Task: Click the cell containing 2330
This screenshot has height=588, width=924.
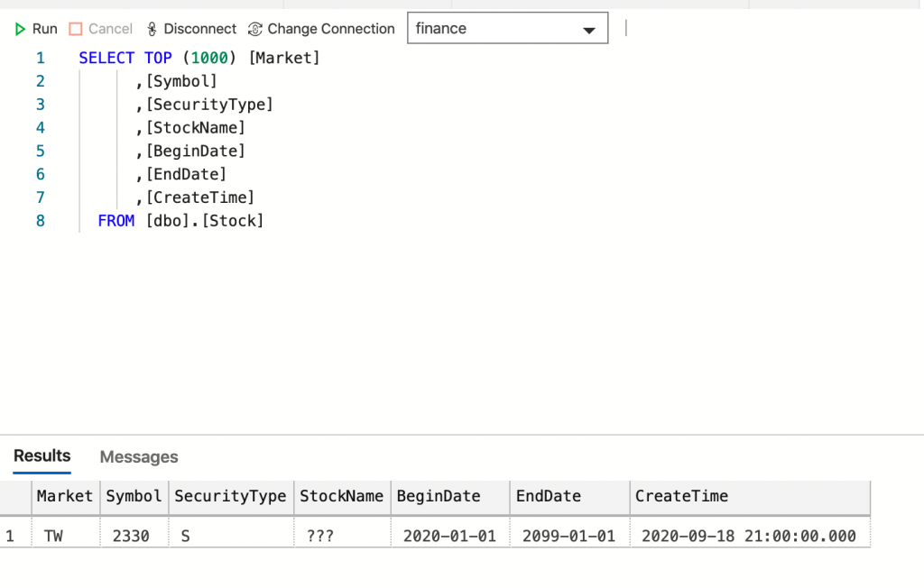Action: pos(130,536)
